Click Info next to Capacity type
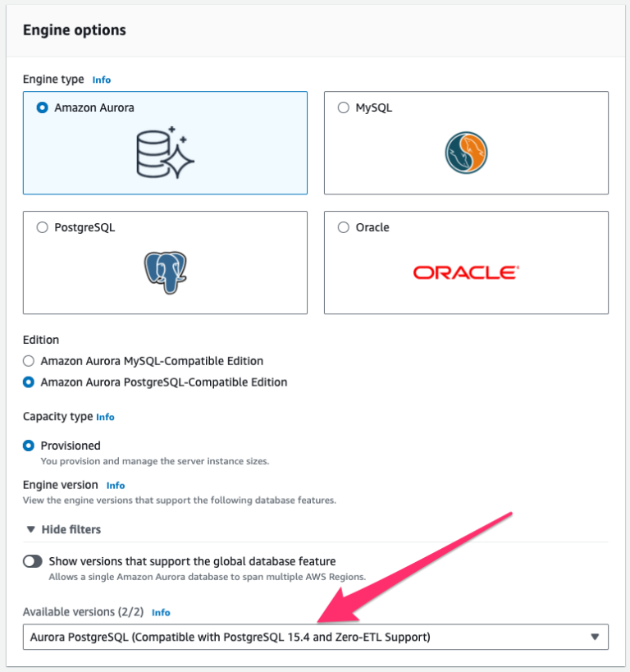The height and width of the screenshot is (672, 630). coord(105,417)
